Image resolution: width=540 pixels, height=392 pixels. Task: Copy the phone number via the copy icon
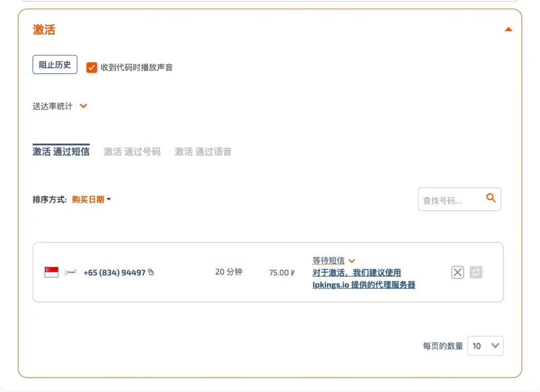(x=151, y=272)
